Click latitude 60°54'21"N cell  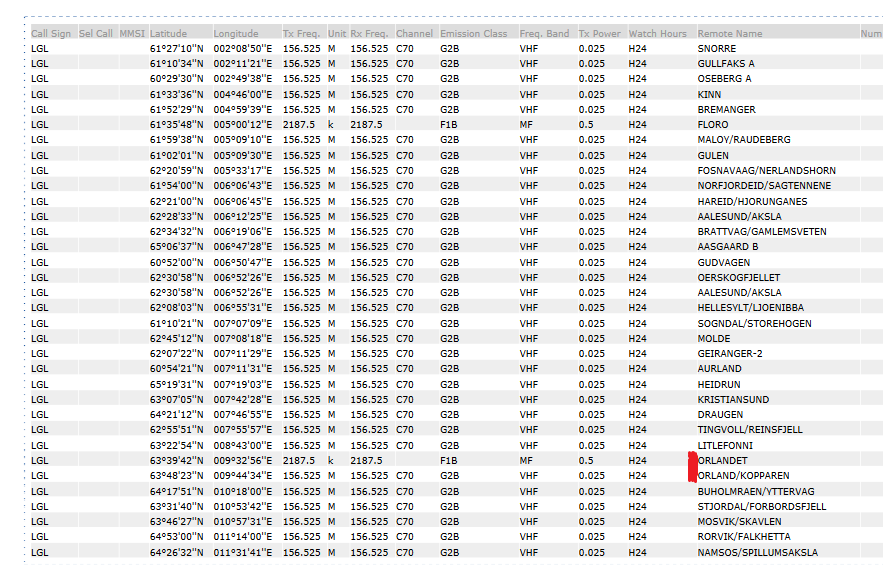click(176, 368)
